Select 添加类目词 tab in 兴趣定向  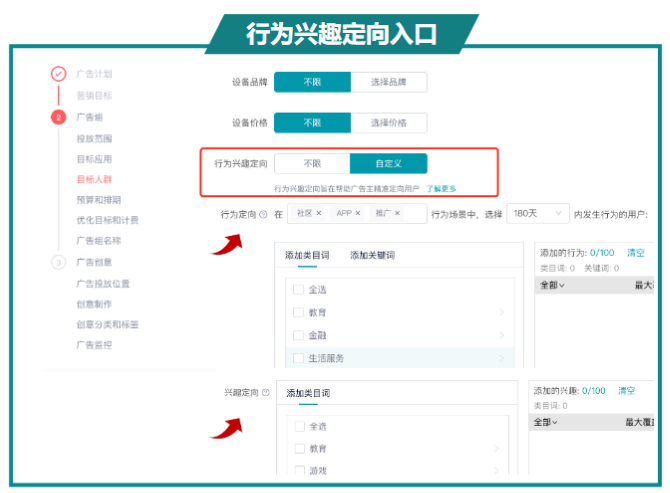[308, 393]
